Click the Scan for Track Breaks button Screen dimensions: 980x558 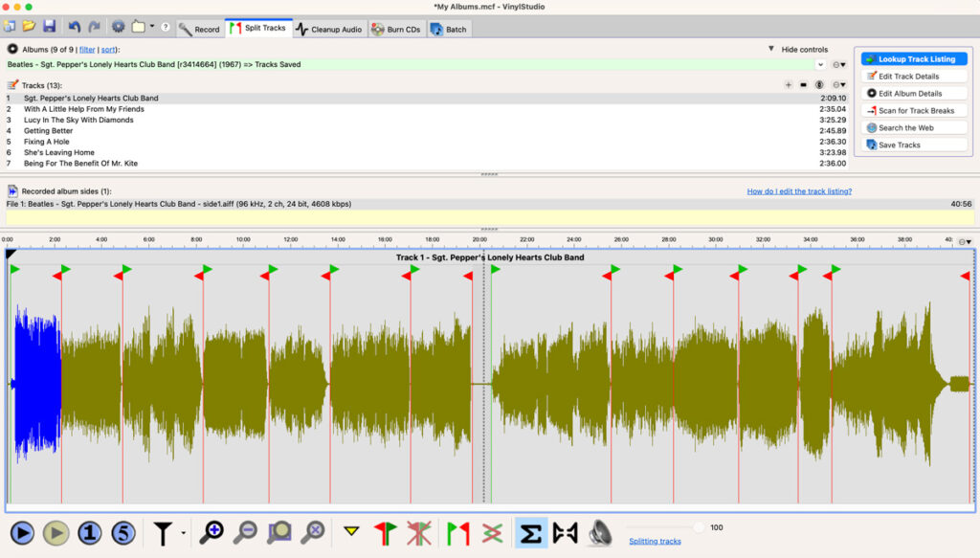point(913,110)
